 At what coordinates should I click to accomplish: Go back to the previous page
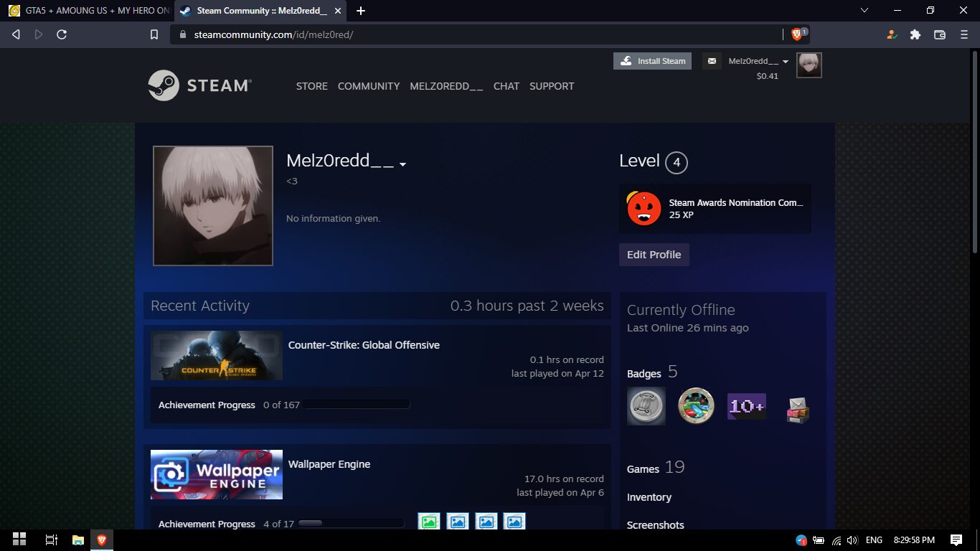point(16,34)
